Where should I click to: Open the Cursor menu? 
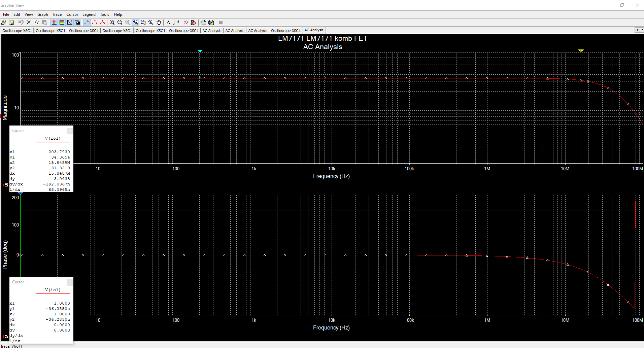click(72, 14)
